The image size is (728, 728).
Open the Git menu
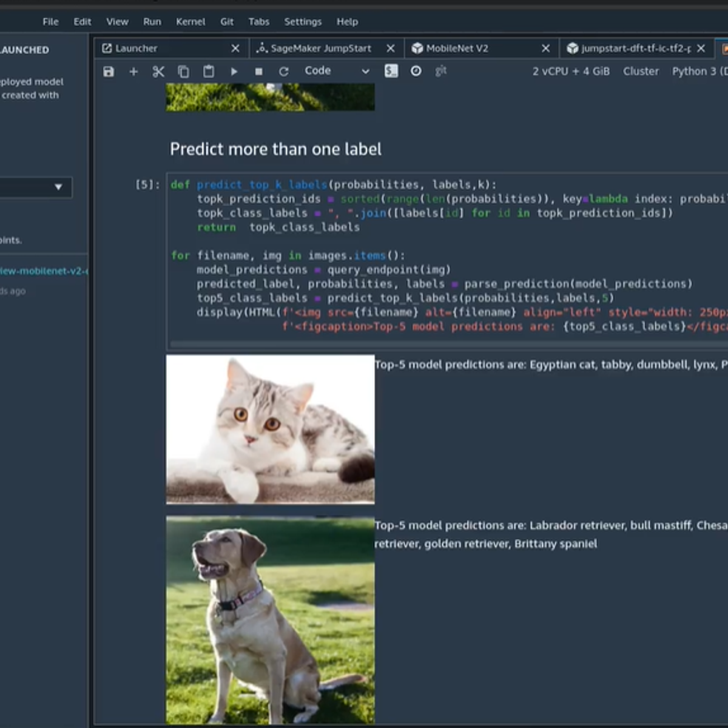pyautogui.click(x=227, y=22)
